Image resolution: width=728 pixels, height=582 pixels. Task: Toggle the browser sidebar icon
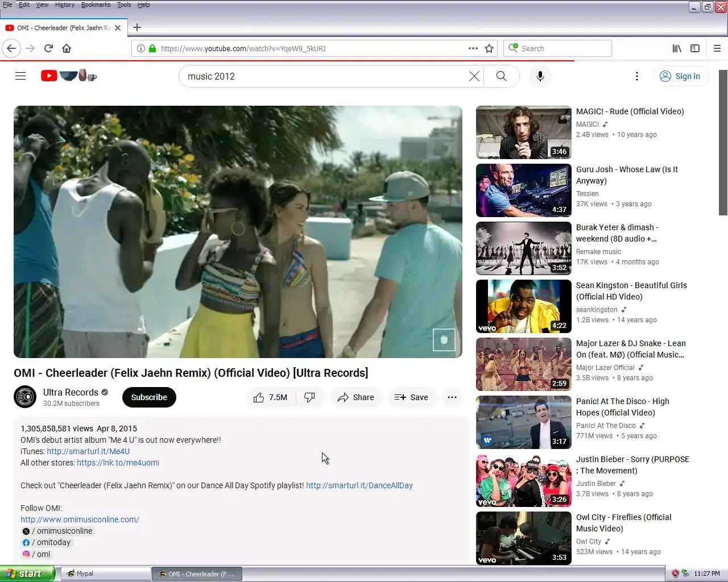point(695,48)
